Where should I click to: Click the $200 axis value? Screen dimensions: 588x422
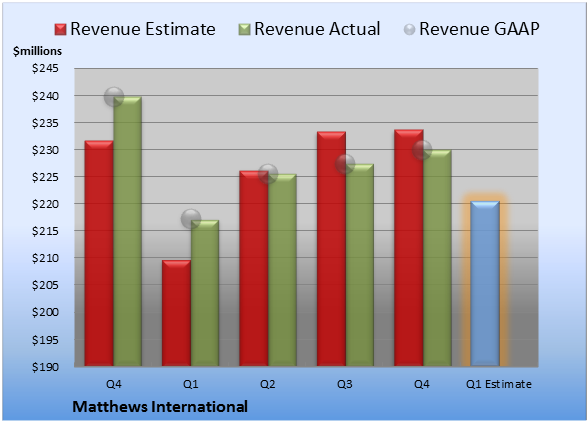45,312
